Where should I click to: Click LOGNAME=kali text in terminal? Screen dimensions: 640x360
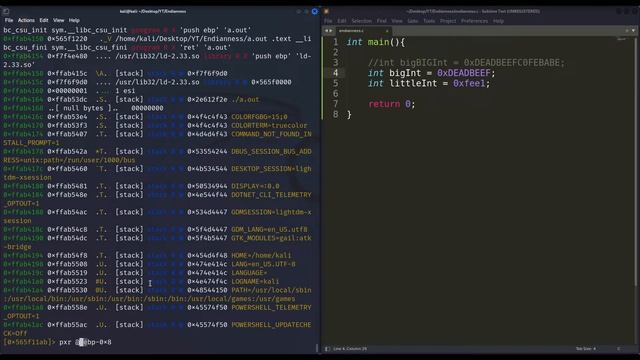[x=255, y=282]
